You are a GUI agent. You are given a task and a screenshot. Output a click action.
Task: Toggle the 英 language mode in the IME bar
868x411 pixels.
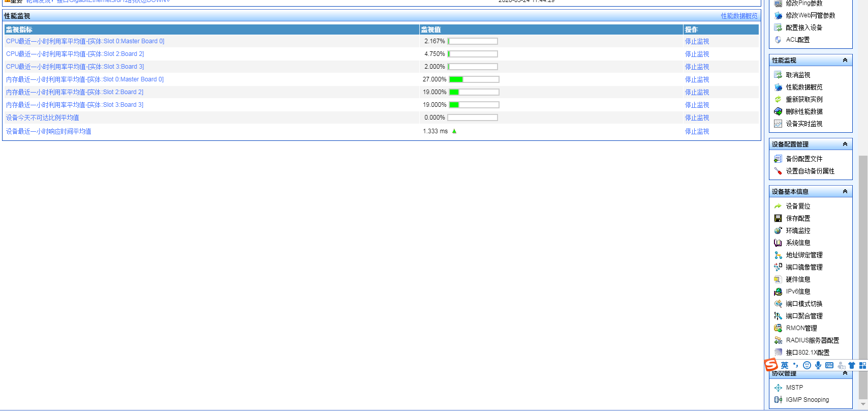785,365
